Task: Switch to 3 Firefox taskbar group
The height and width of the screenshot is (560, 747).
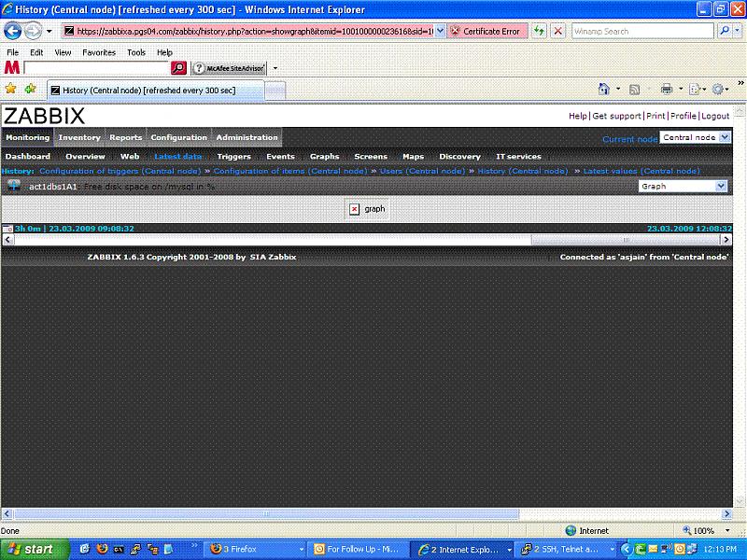Action: click(255, 549)
